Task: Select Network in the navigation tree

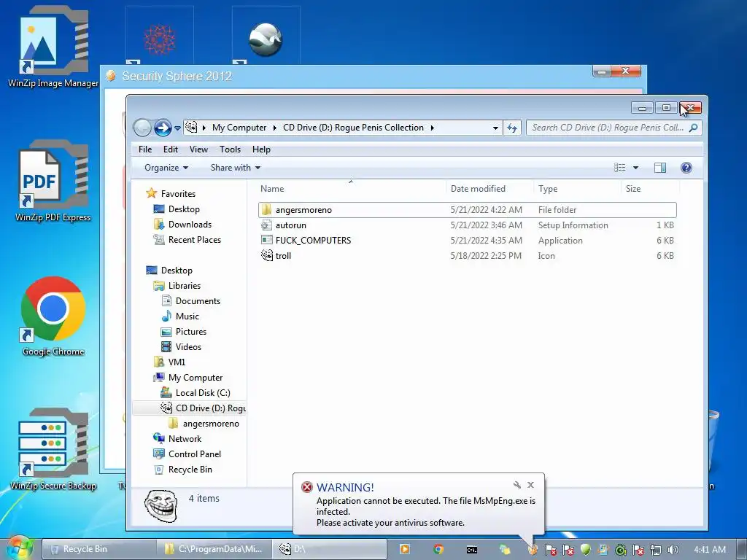Action: [x=177, y=438]
